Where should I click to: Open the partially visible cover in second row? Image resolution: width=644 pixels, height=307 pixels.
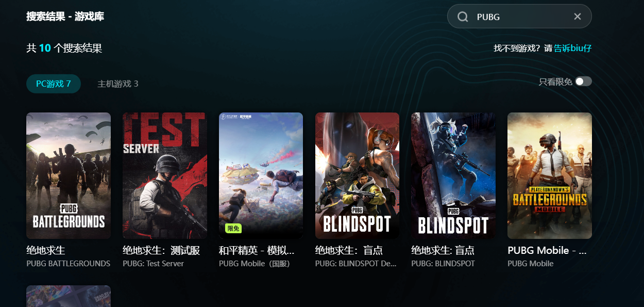point(69,296)
